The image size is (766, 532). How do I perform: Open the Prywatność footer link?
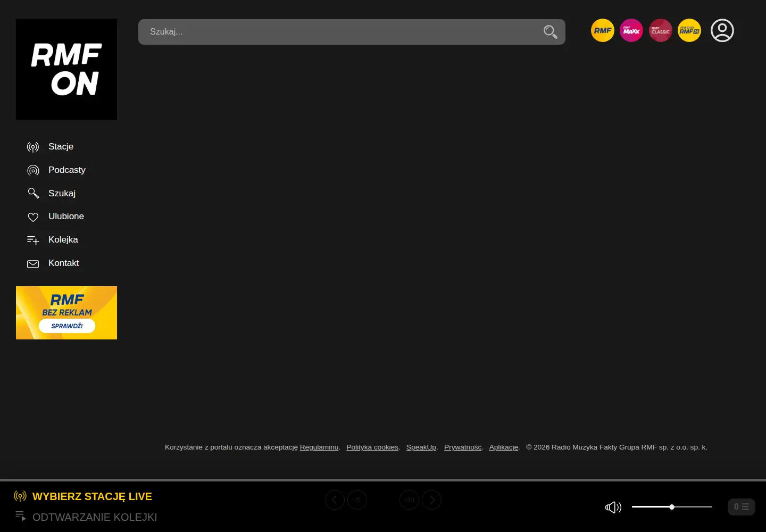pos(463,447)
